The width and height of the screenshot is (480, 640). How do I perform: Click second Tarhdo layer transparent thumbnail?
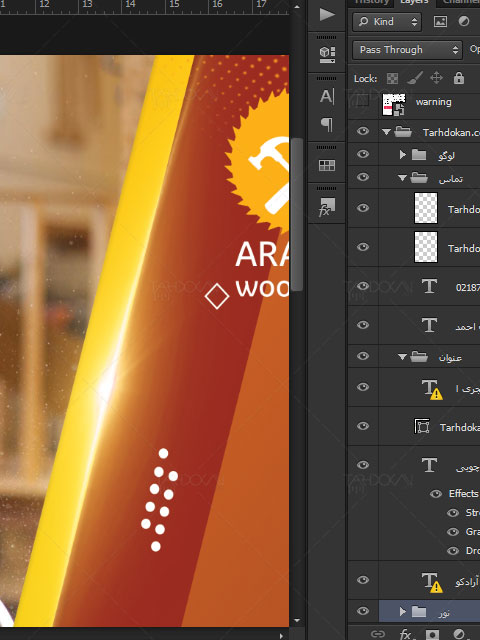tap(426, 247)
